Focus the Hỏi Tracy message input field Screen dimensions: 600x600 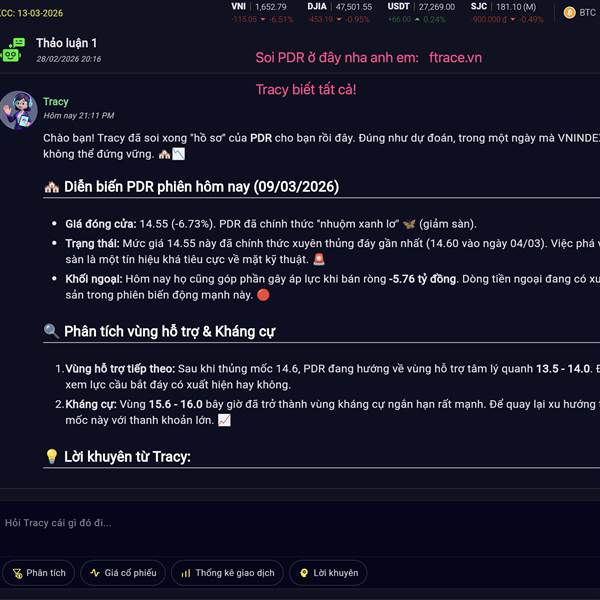click(300, 523)
